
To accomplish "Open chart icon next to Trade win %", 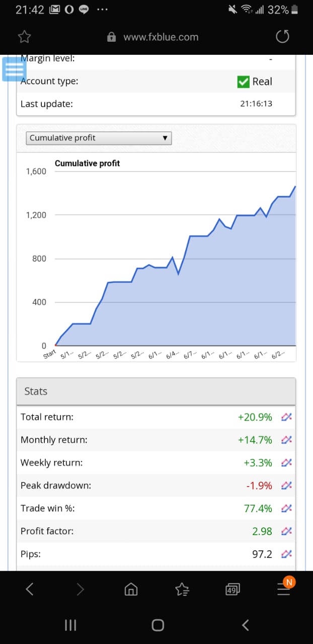I will pos(286,509).
